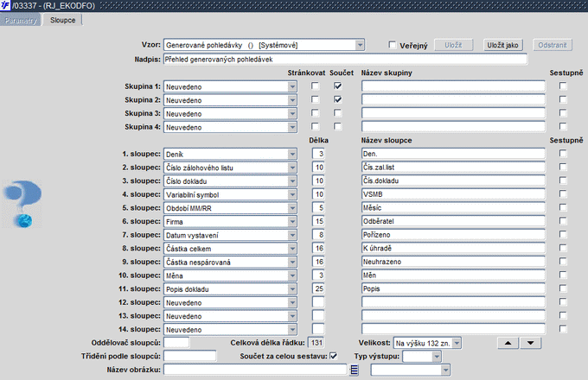Click the Název sloupce field containing VSMB
Image resolution: width=588 pixels, height=380 pixels.
click(453, 194)
